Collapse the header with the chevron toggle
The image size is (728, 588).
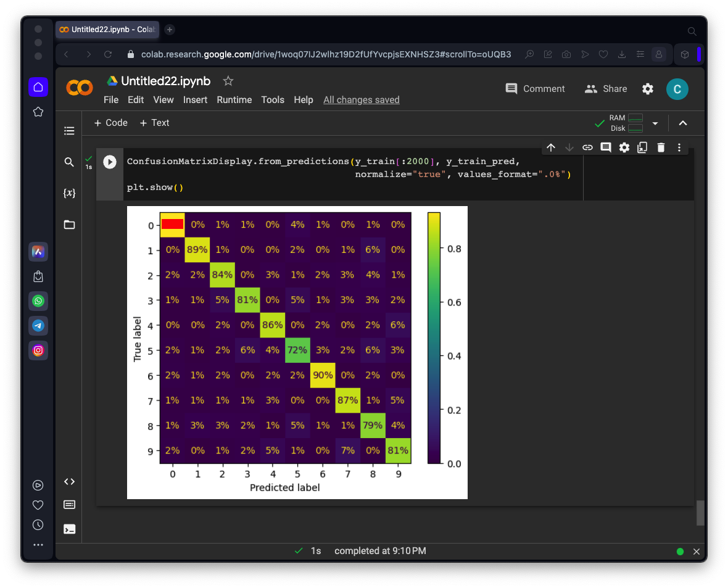pyautogui.click(x=683, y=123)
